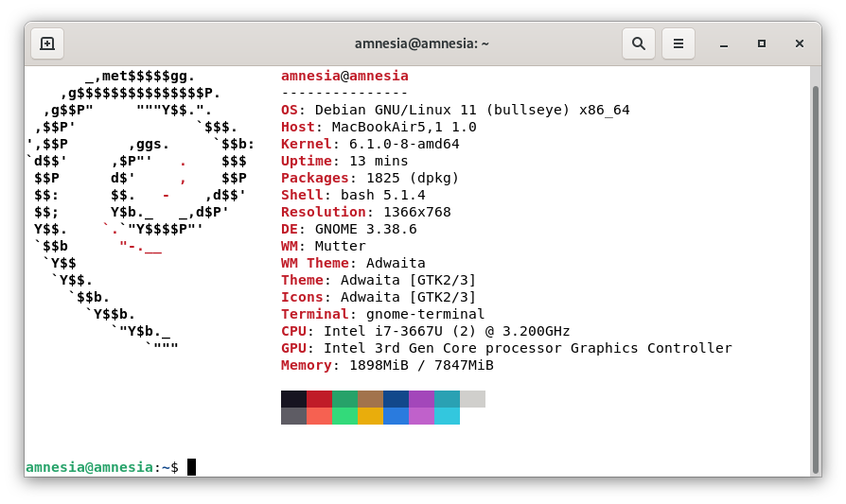Click the Packages value '1825 (dpkg)'

tap(413, 179)
